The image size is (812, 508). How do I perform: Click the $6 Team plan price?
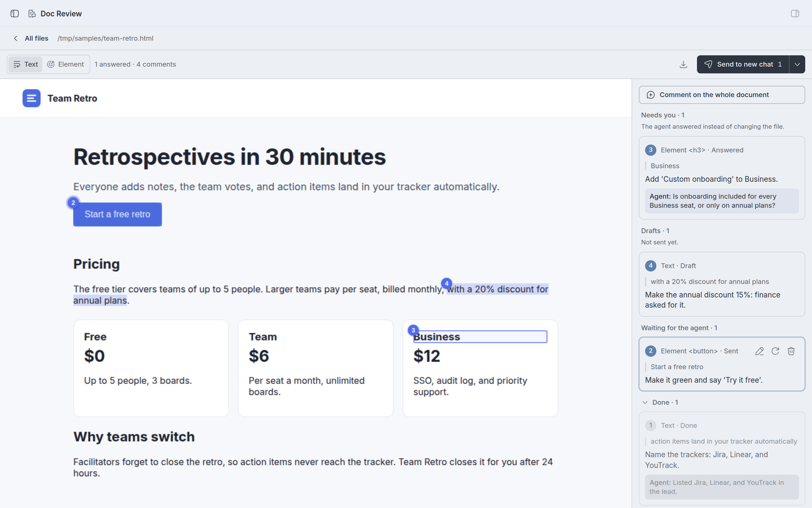(259, 356)
